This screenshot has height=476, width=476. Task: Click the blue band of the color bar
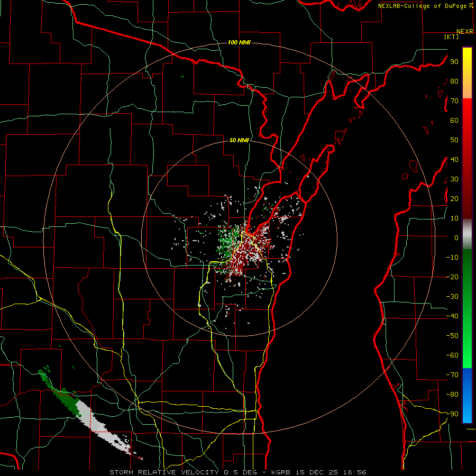[467, 396]
